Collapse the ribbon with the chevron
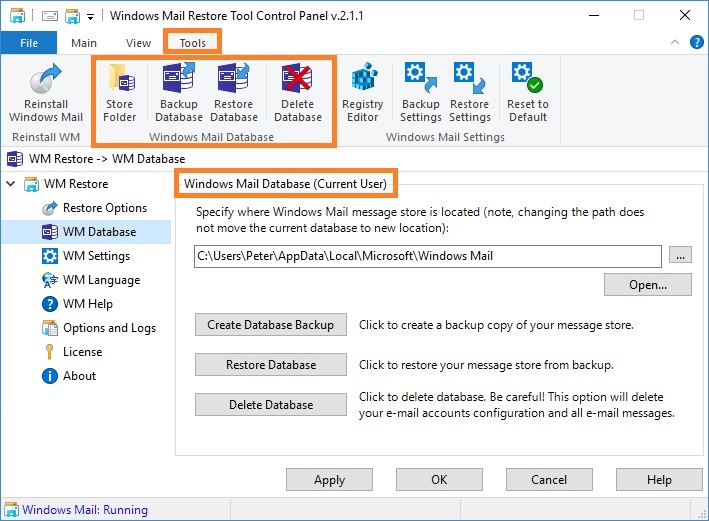This screenshot has height=521, width=709. pos(675,43)
